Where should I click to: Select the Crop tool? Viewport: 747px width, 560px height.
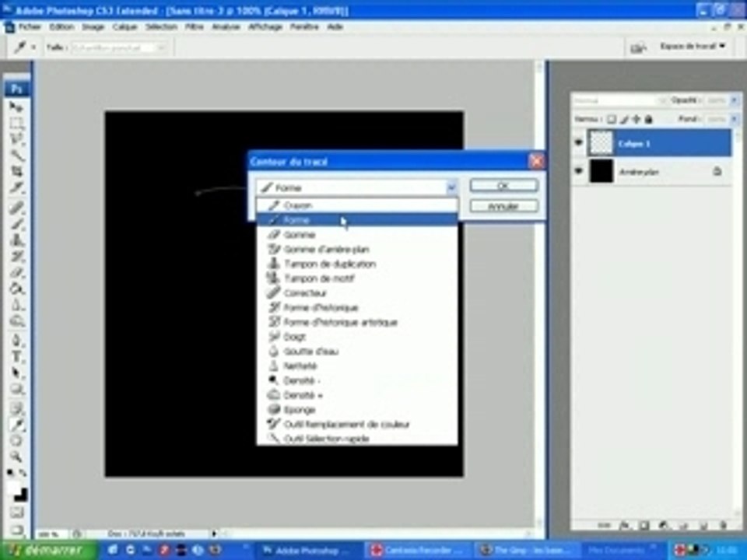click(x=16, y=171)
